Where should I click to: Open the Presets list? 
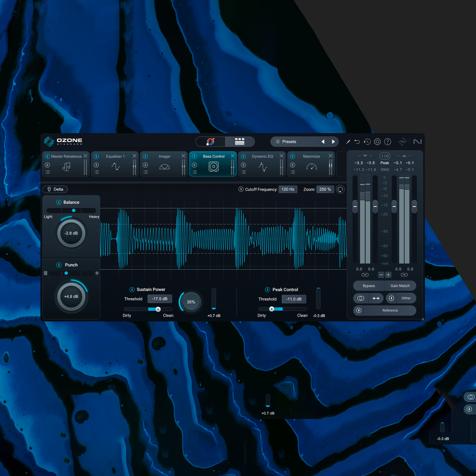pos(289,142)
